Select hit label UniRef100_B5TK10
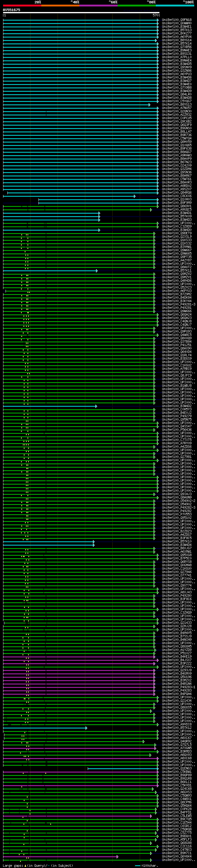The height and width of the screenshot is (868, 197). [x=176, y=542]
